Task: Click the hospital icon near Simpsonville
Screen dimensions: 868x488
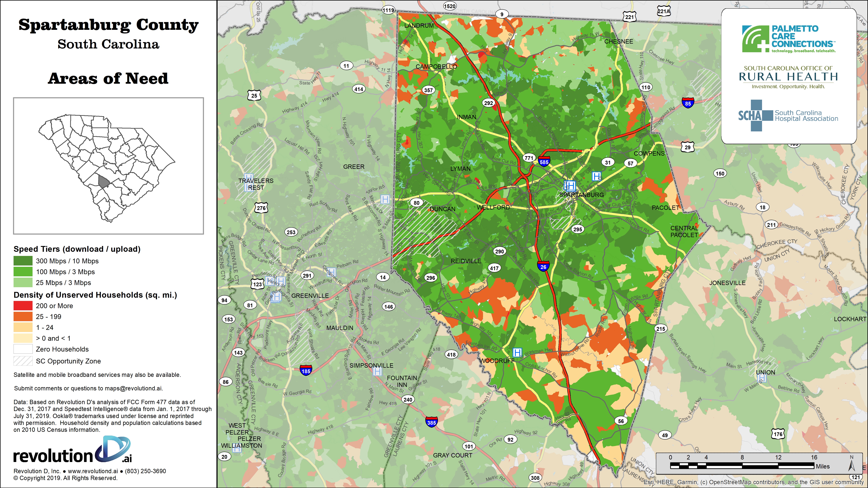Action: (x=377, y=371)
